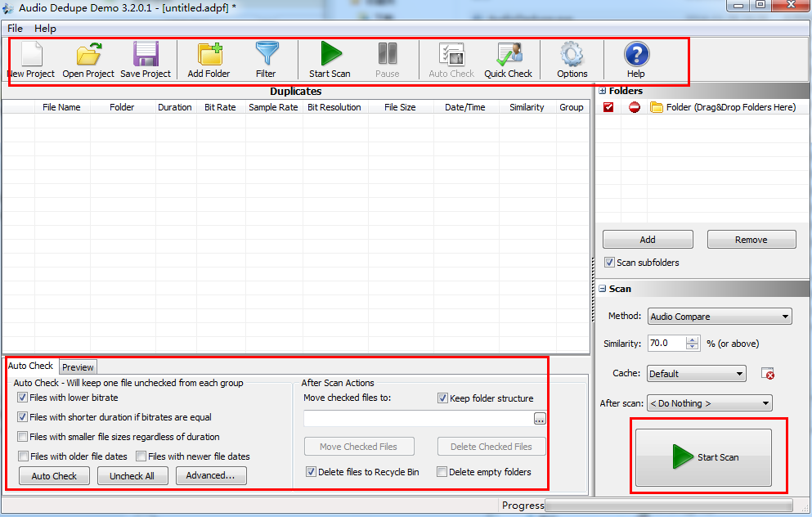Click Remove button under Folders
This screenshot has height=517, width=812.
point(751,240)
